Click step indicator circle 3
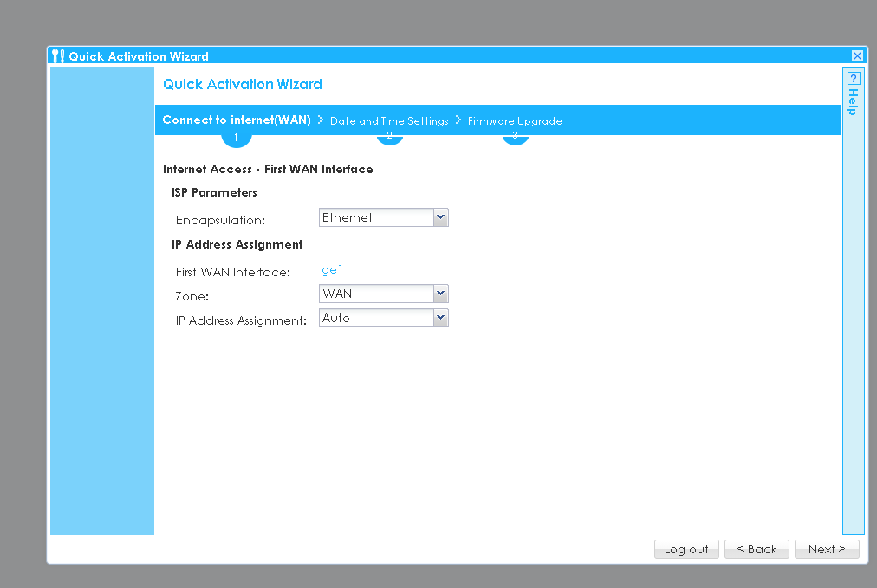877x588 pixels. (516, 137)
